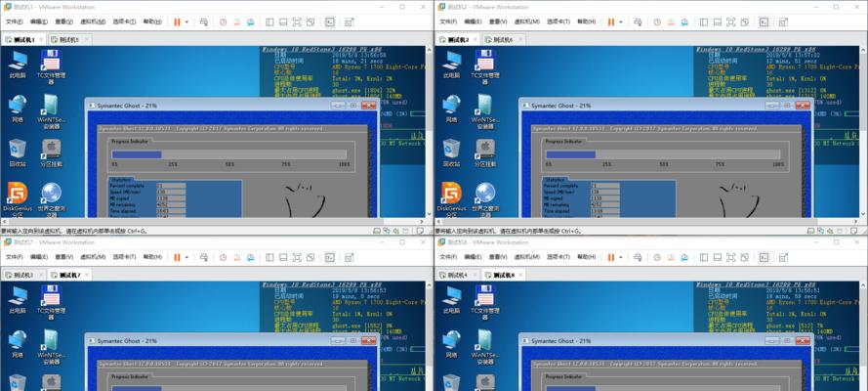Image resolution: width=868 pixels, height=391 pixels.
Task: Revert to snapshot in 测试机1 window
Action: 237,22
